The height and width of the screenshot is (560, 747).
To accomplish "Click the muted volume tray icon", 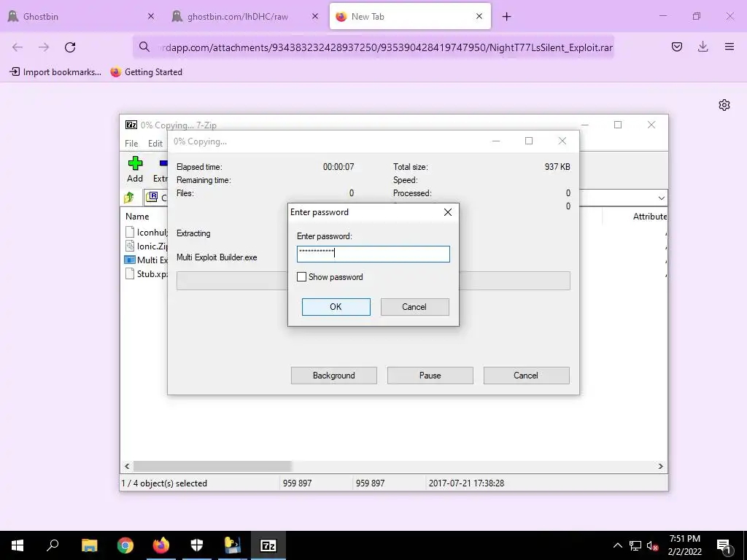I will (x=653, y=545).
